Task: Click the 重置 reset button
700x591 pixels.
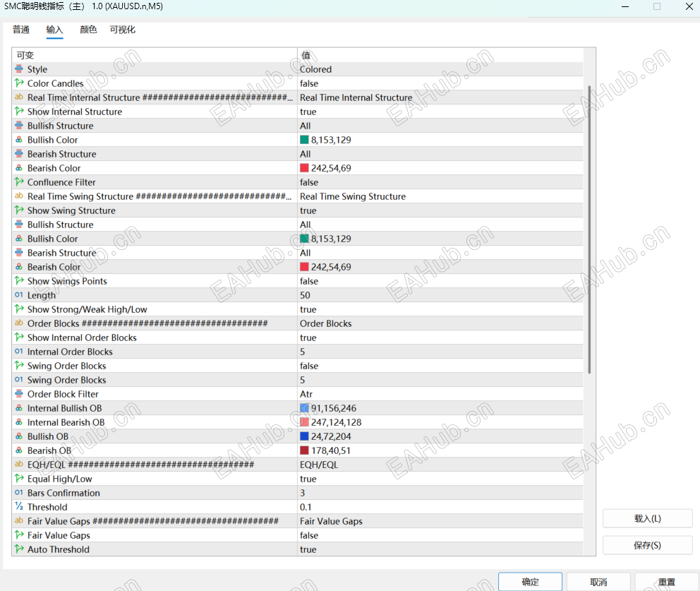Action: click(667, 582)
